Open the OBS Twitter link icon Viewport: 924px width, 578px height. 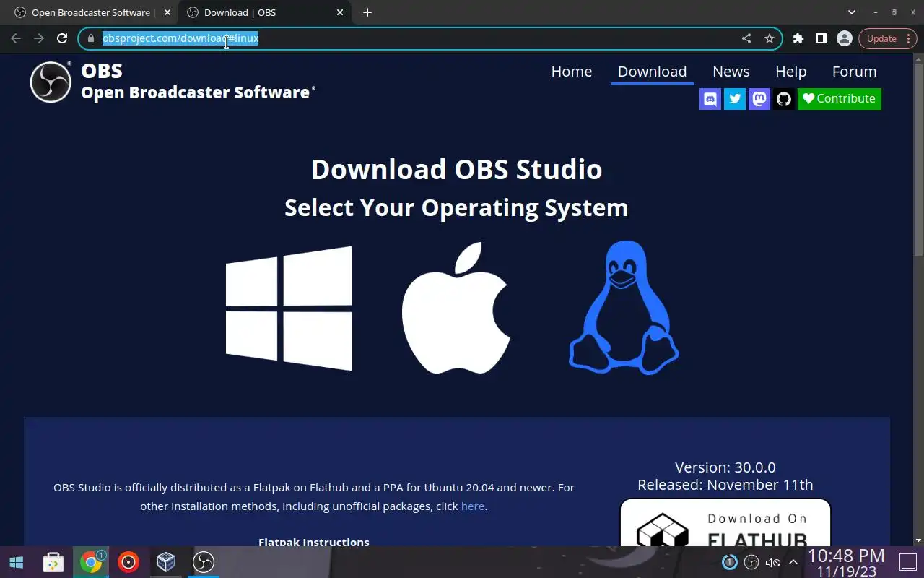735,99
